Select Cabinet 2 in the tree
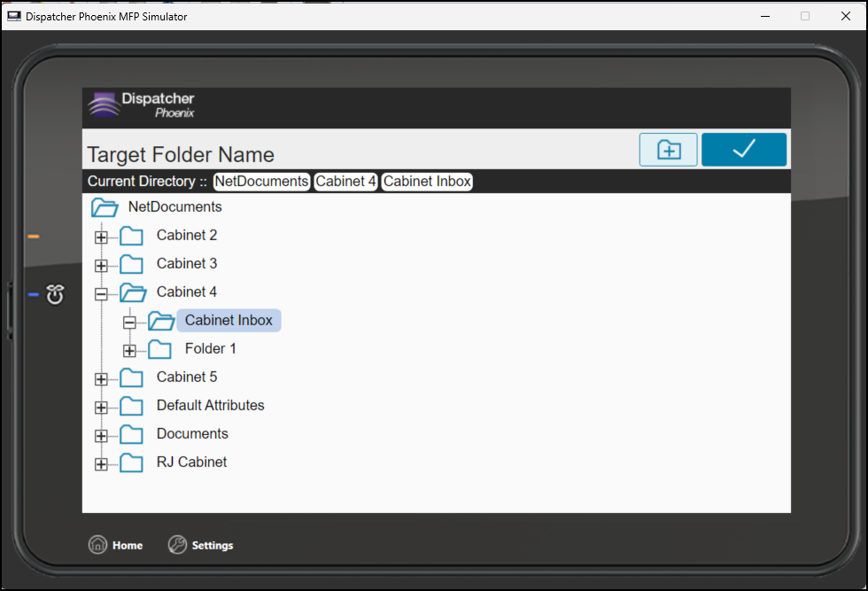Screen dimensions: 868x591 187,235
